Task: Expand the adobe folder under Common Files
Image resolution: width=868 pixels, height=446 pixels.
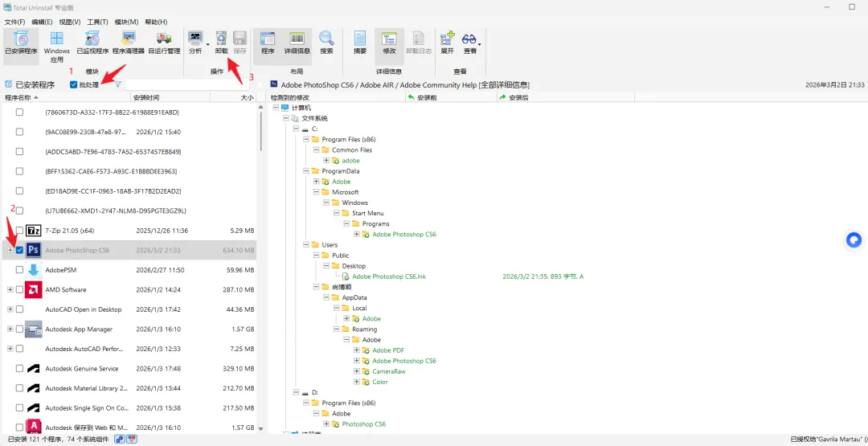Action: (326, 161)
